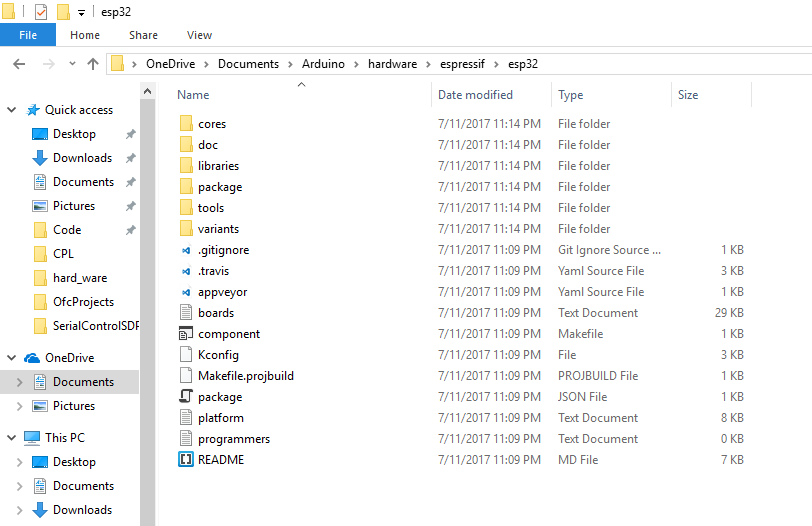Click the appveyor file icon

186,292
